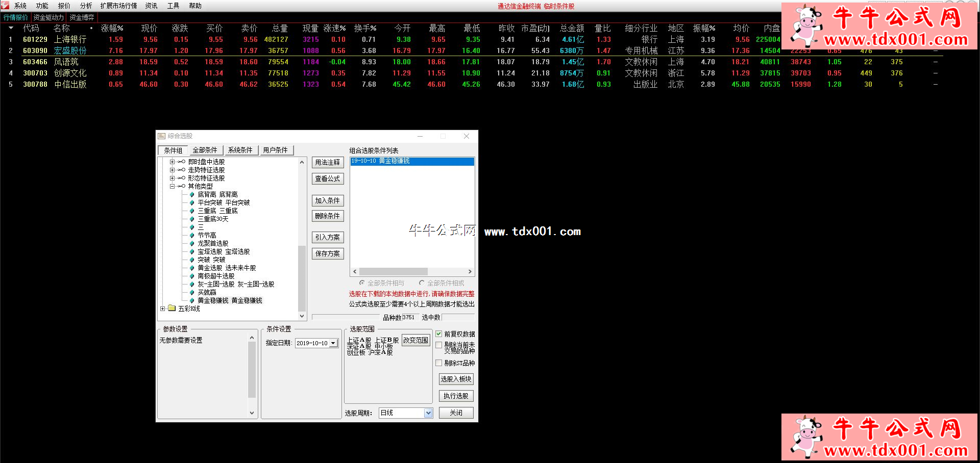The image size is (980, 463).
Task: Open the 扩展市场行情 menu
Action: (118, 6)
